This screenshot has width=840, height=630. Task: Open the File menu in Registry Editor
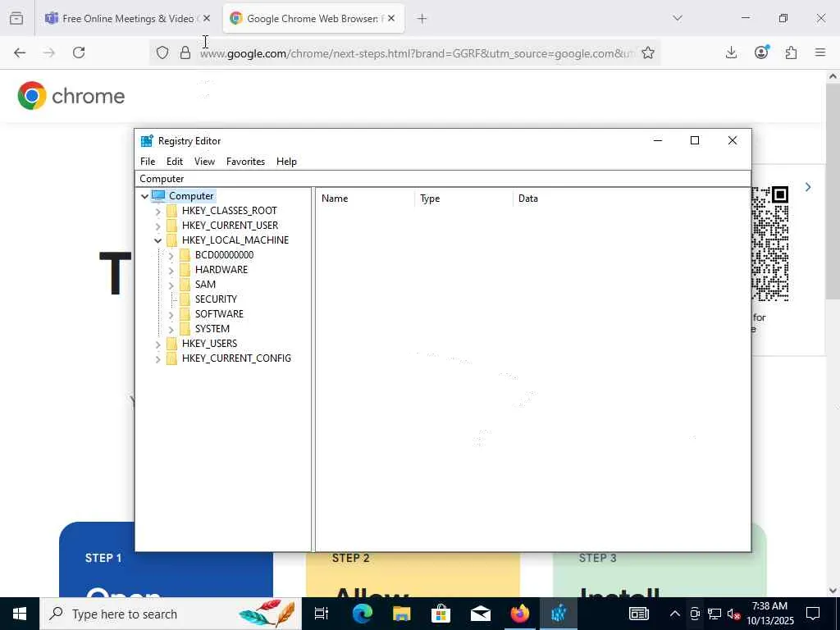point(148,162)
